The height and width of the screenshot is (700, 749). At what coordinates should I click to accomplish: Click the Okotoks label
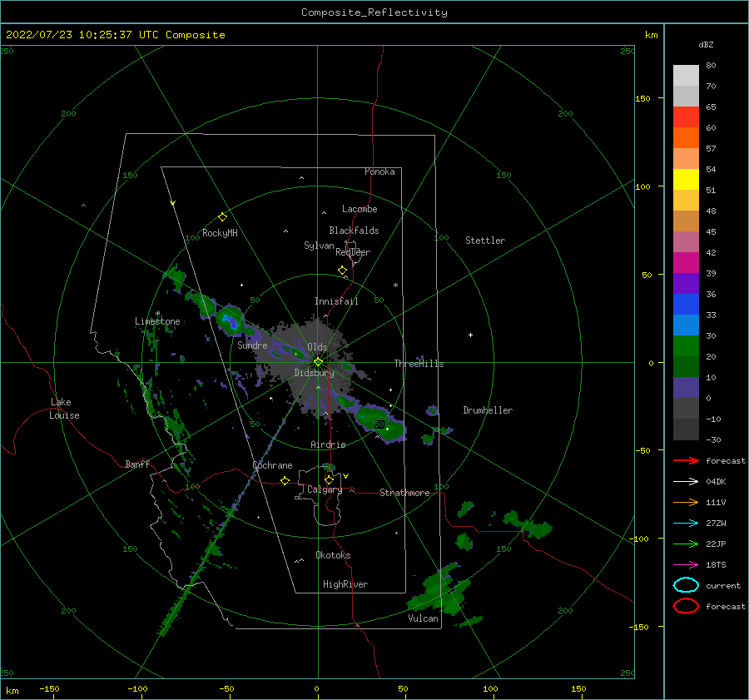coord(333,555)
